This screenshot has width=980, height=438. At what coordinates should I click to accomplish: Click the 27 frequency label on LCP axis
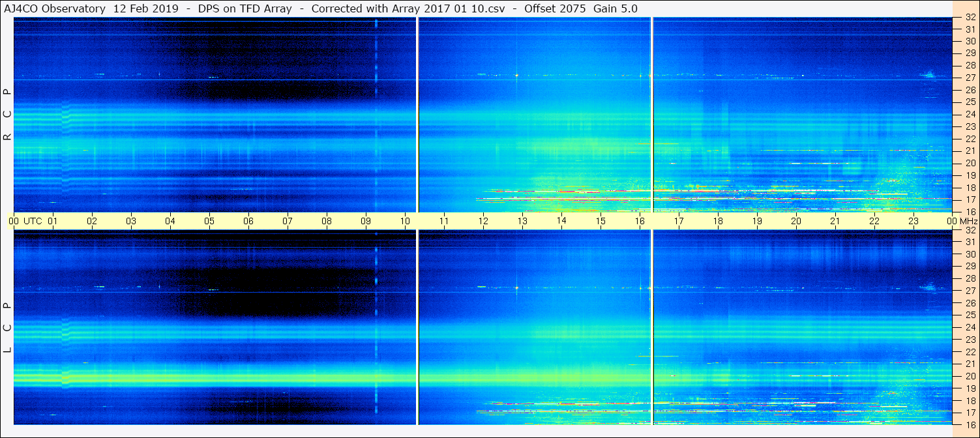(970, 291)
